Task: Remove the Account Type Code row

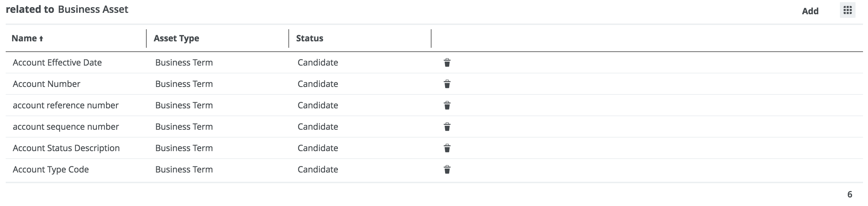Action: click(x=447, y=170)
